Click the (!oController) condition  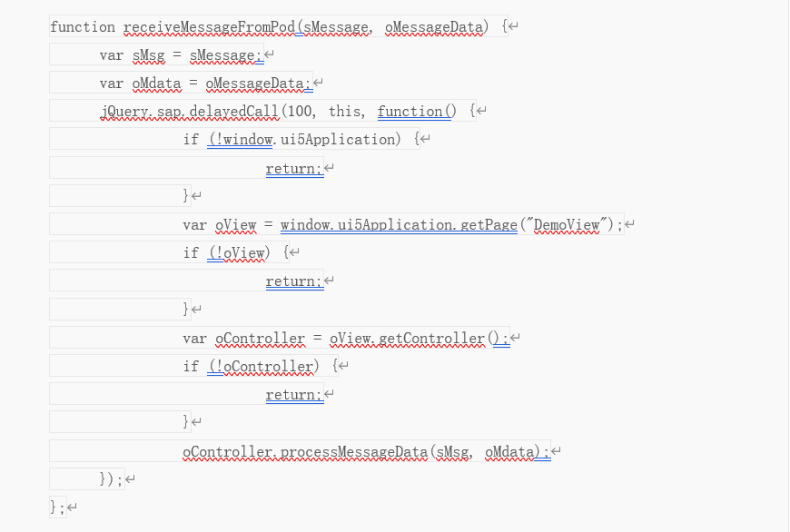[263, 366]
